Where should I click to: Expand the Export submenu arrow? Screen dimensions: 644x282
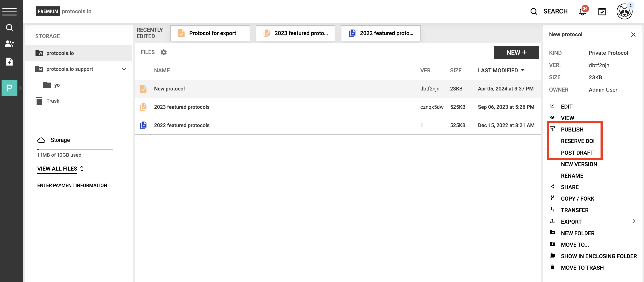(x=633, y=221)
